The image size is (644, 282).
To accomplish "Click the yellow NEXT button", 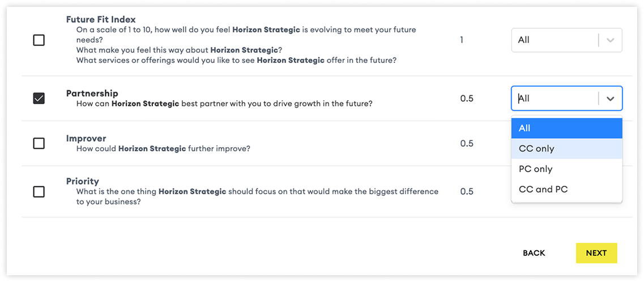I will point(596,253).
